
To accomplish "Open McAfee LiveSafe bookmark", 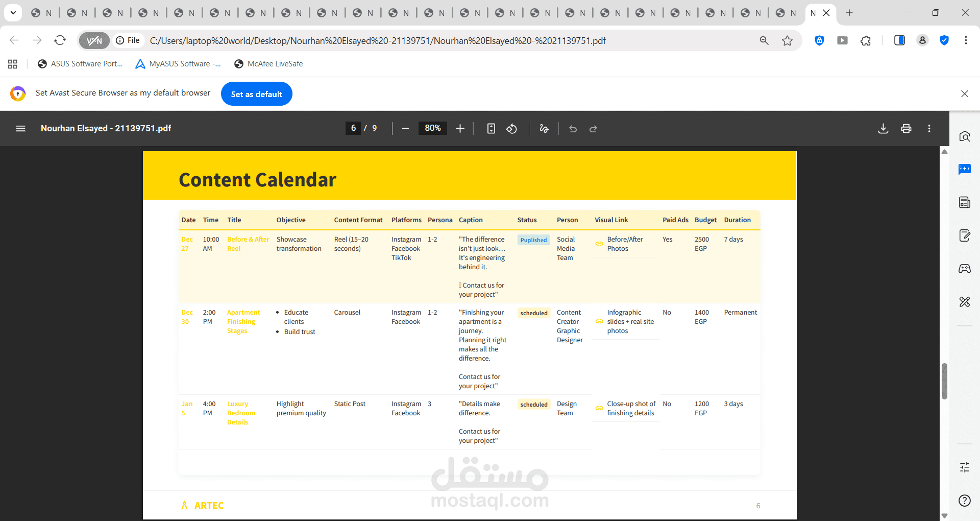I will (268, 64).
